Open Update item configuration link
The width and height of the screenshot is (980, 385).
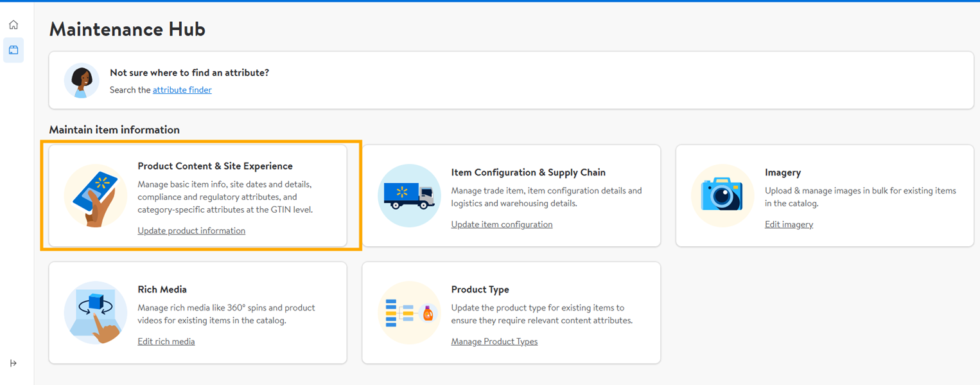coord(502,224)
